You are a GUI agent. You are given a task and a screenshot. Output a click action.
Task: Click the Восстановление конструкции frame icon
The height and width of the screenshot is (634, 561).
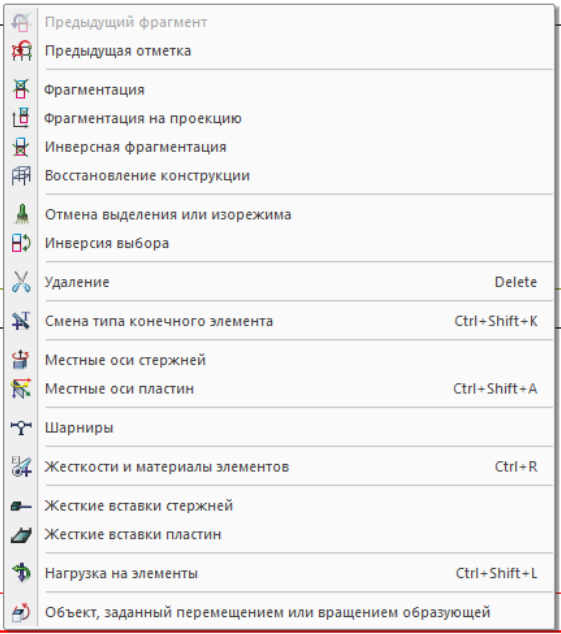21,175
